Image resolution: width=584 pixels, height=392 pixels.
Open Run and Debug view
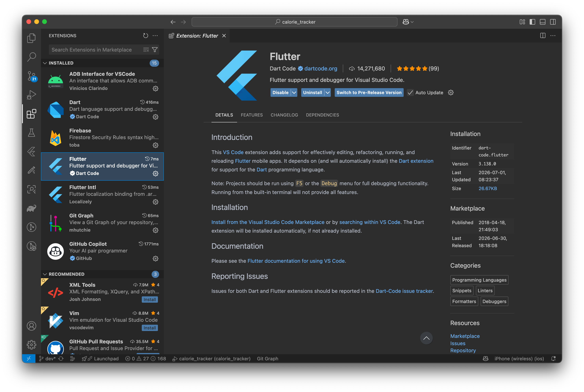pyautogui.click(x=32, y=95)
